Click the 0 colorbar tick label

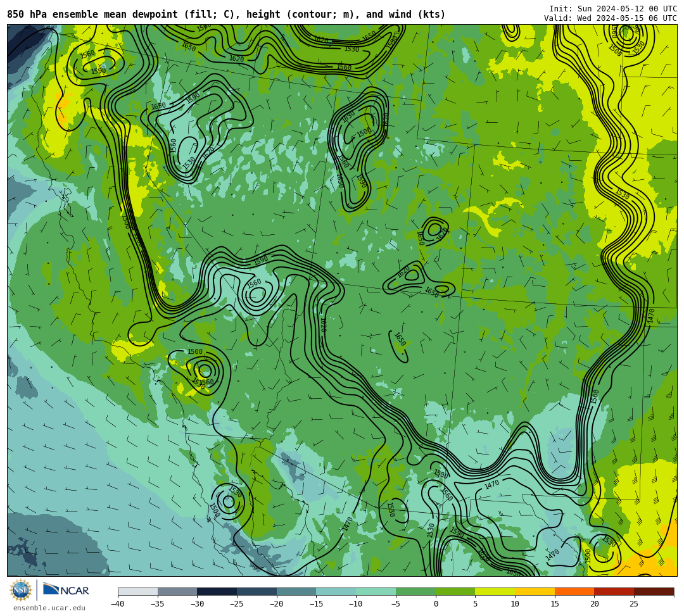[436, 604]
